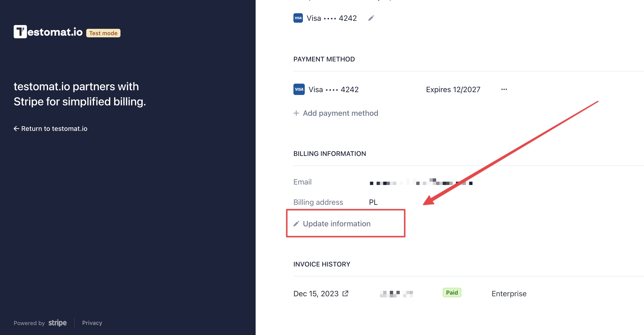Click the plus icon for Add payment method
This screenshot has height=335, width=644.
[296, 113]
